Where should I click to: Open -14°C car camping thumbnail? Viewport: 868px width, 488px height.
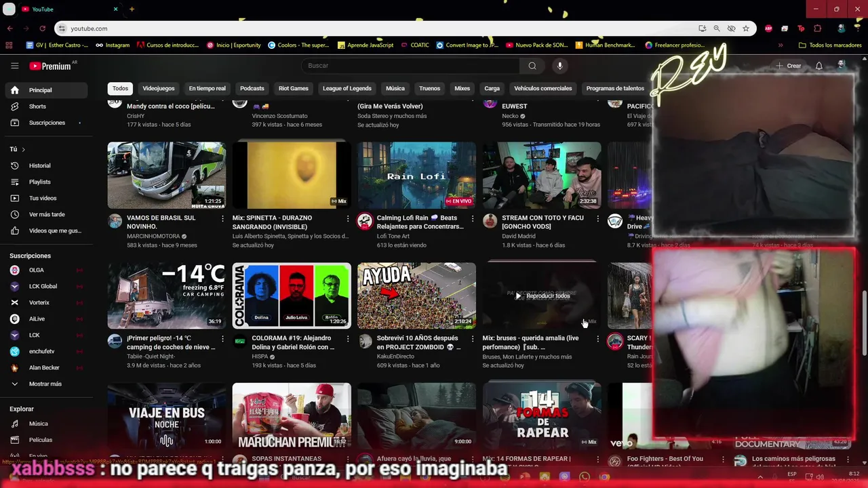coord(167,296)
